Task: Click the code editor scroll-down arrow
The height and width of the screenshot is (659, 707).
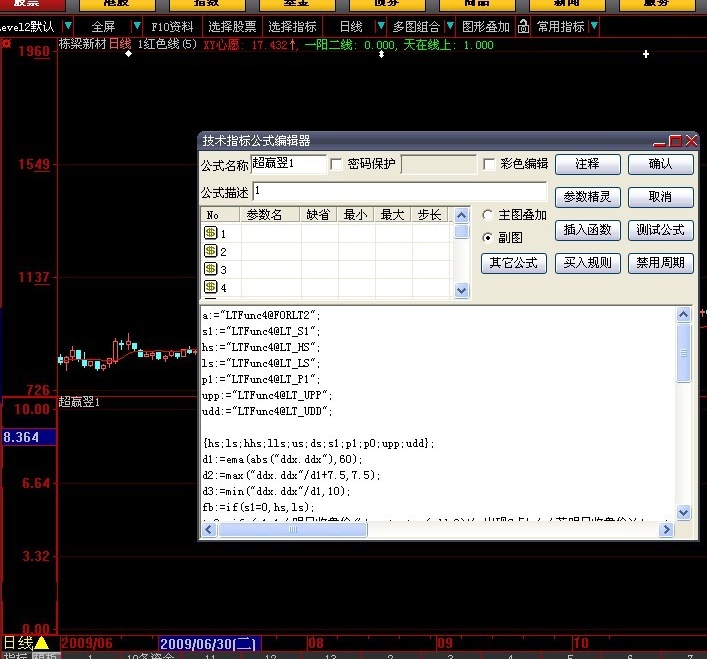Action: (x=684, y=512)
